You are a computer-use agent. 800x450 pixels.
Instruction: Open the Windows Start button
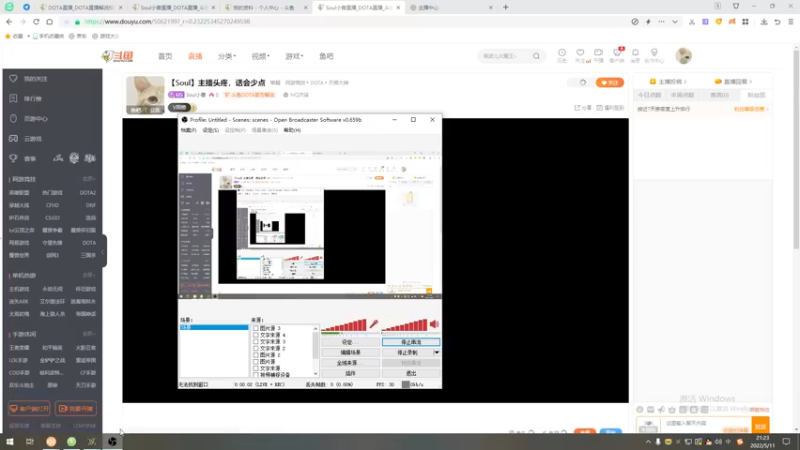[10, 441]
